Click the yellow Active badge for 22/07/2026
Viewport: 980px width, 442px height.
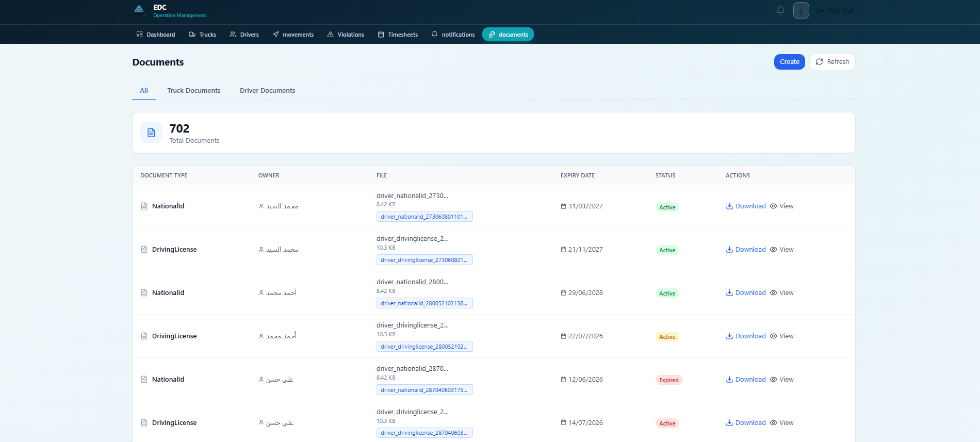tap(667, 337)
